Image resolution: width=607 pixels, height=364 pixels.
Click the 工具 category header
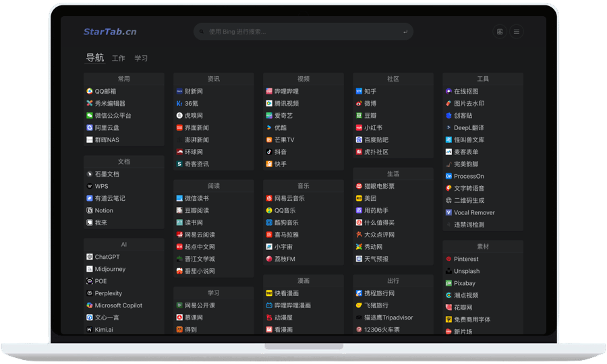483,79
